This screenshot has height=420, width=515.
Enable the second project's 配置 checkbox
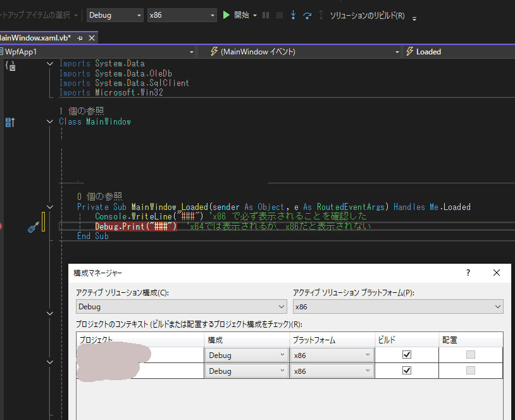pyautogui.click(x=471, y=371)
